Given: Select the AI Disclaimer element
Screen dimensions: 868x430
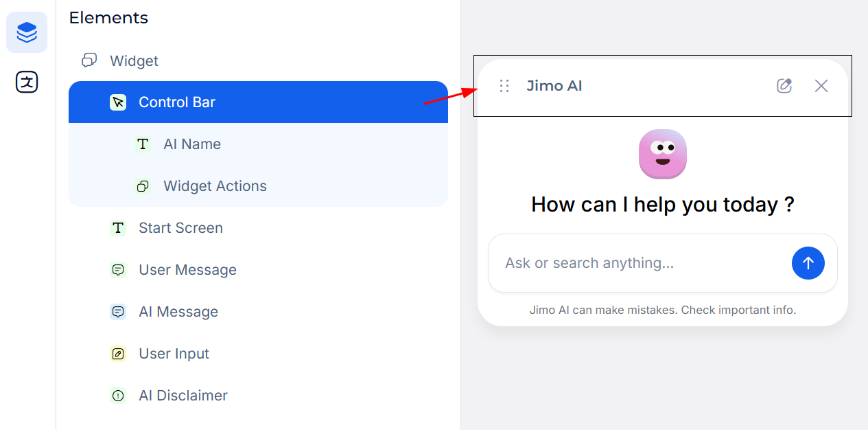Looking at the screenshot, I should point(183,396).
